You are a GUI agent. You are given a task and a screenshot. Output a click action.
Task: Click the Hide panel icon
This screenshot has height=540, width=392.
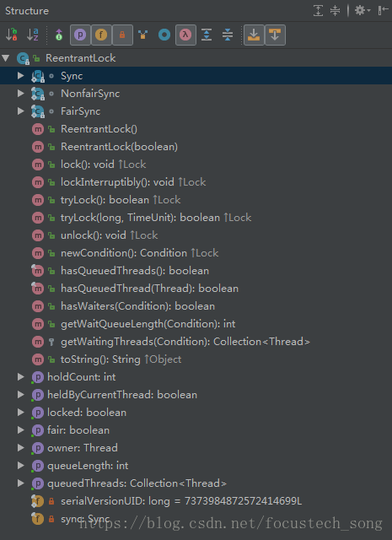click(383, 10)
